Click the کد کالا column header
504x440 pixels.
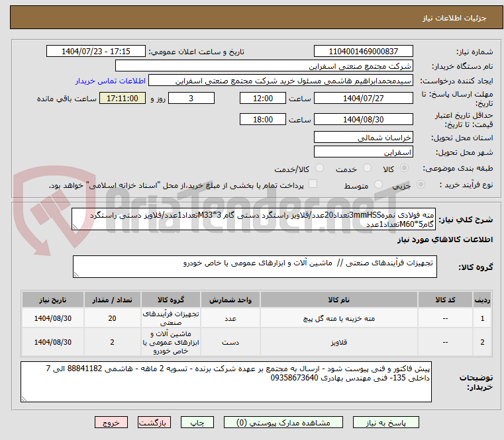point(445,300)
